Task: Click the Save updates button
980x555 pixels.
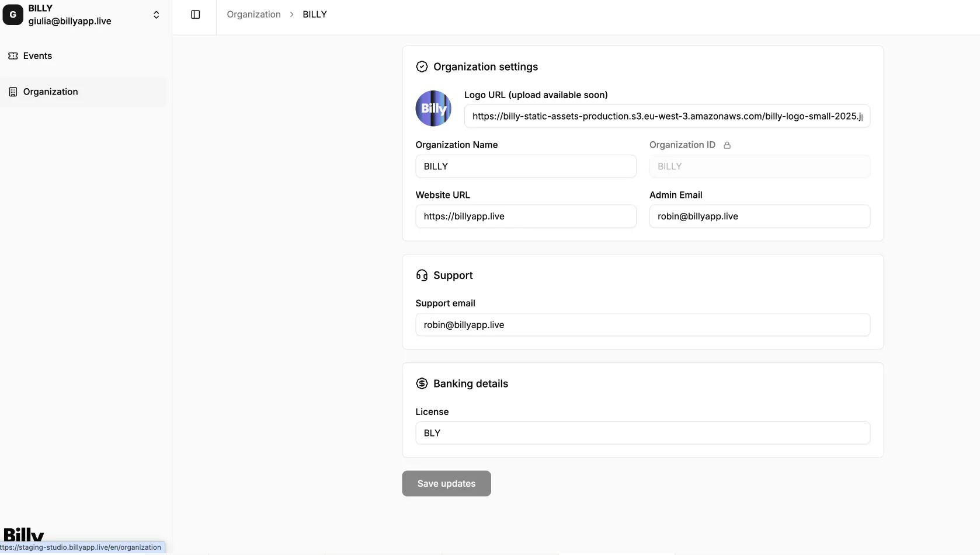Action: [446, 484]
